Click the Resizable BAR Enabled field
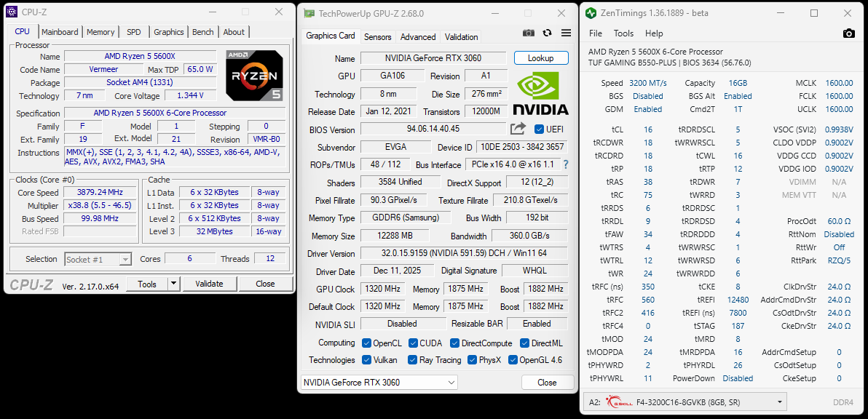 click(537, 324)
